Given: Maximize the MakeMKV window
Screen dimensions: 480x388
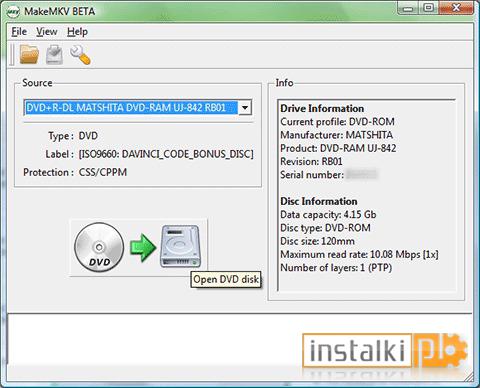Looking at the screenshot, I should pyautogui.click(x=429, y=8).
